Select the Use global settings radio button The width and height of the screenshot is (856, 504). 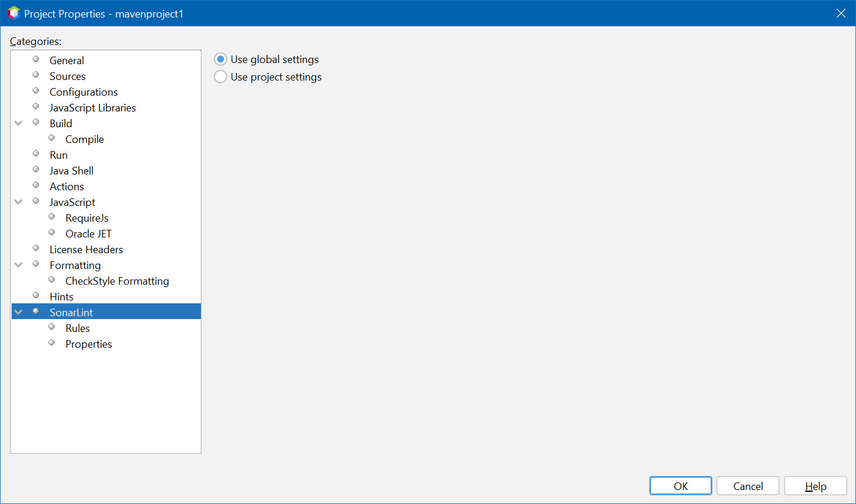[221, 60]
